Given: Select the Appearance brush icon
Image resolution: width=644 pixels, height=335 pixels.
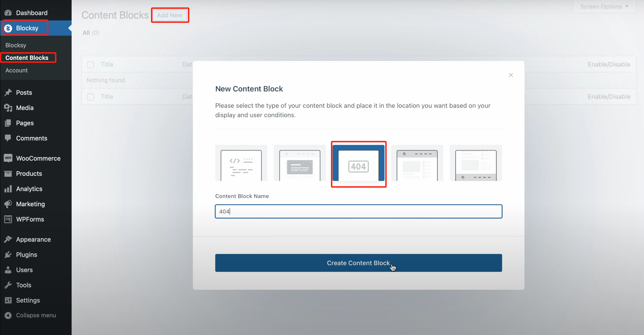Looking at the screenshot, I should coord(8,239).
